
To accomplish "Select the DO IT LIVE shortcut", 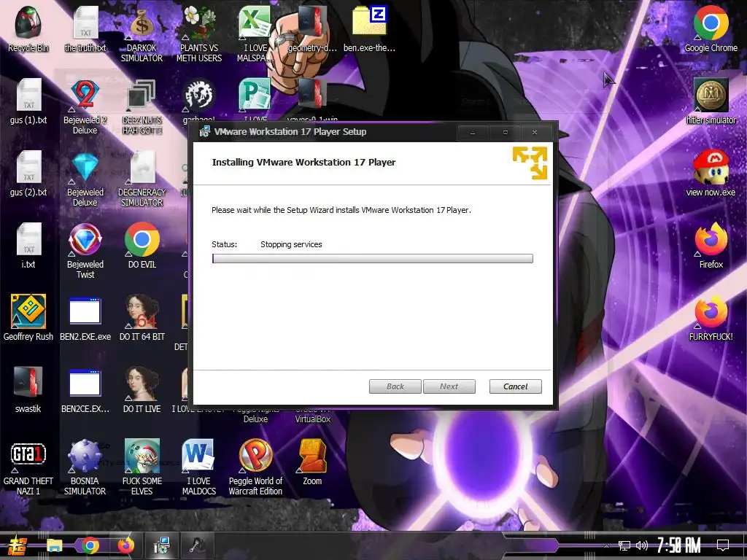I will click(142, 390).
